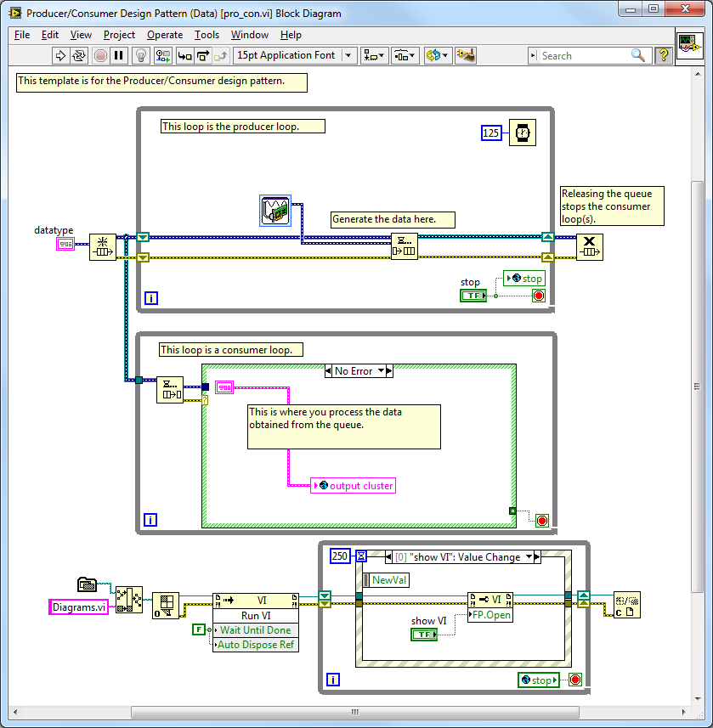Open the Edit menu

tap(49, 35)
